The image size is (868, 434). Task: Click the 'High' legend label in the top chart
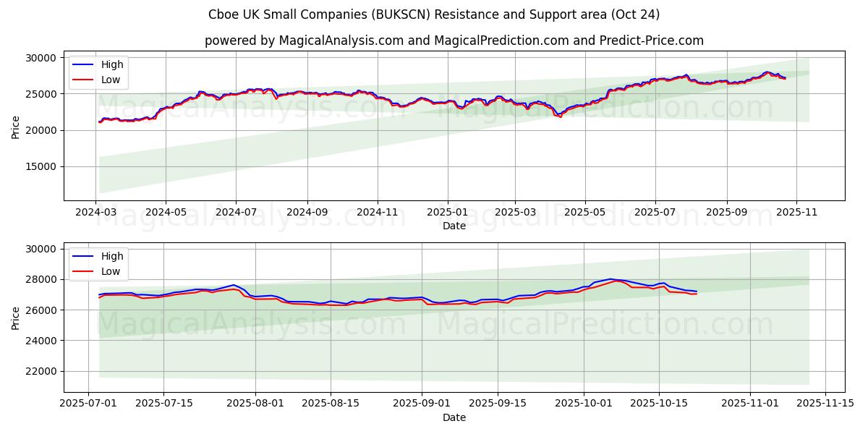click(x=112, y=65)
